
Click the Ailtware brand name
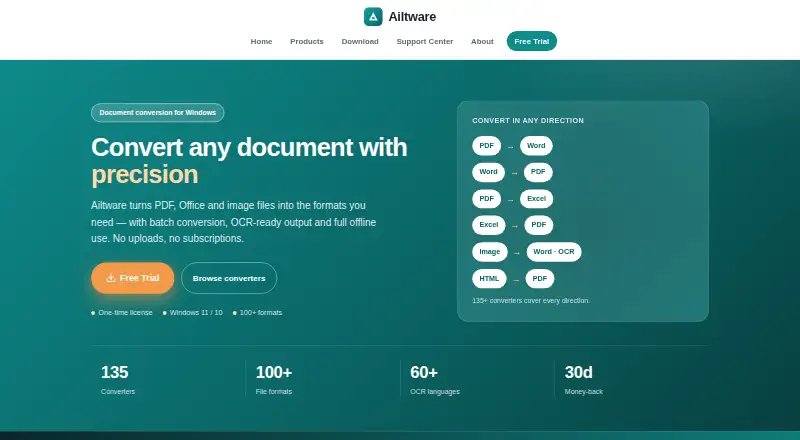tap(412, 17)
